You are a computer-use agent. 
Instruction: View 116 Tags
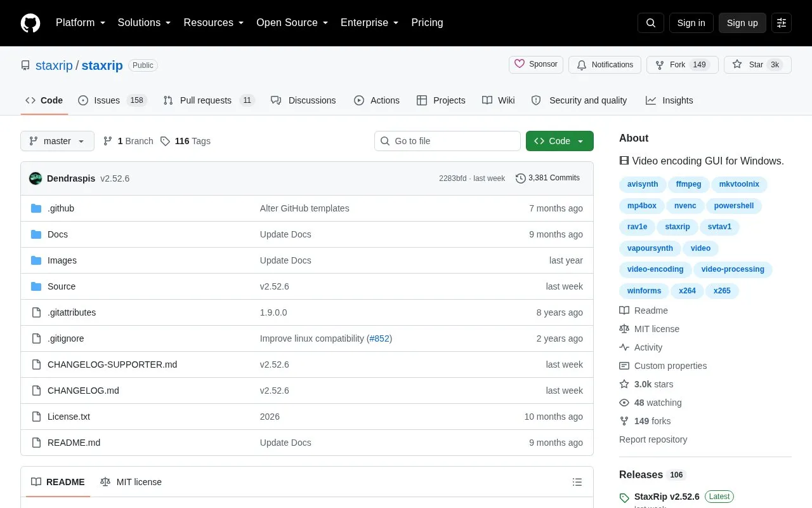185,141
